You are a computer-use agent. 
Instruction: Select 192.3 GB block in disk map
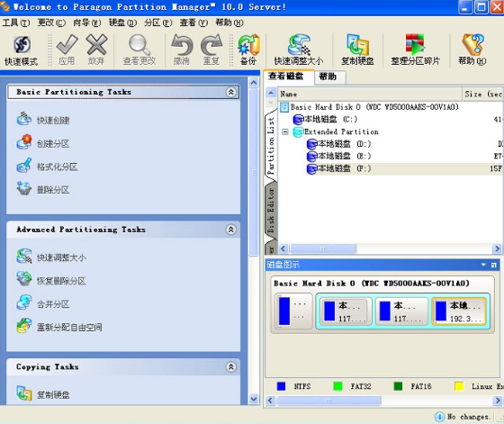tap(458, 311)
